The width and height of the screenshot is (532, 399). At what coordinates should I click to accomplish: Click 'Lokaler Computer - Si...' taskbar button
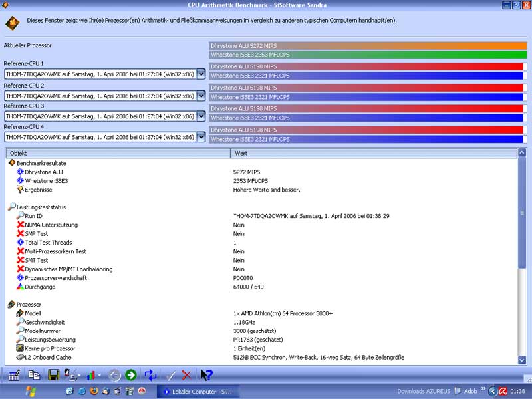tap(198, 392)
